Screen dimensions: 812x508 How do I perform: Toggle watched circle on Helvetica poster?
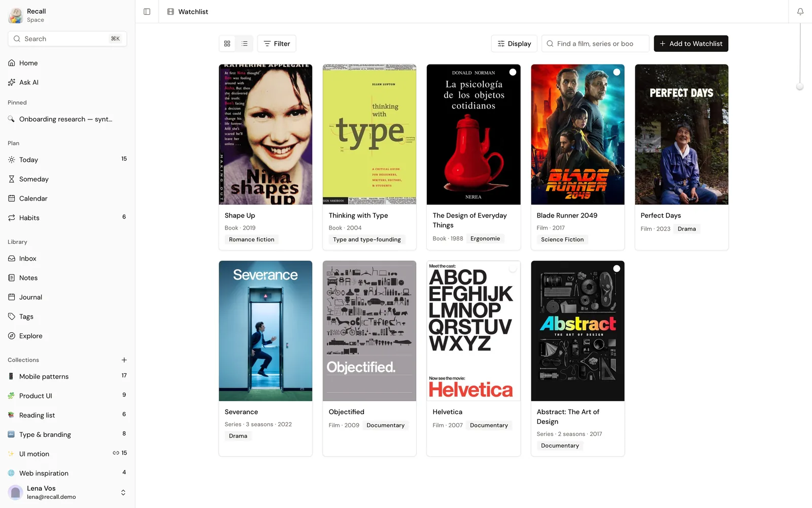point(513,269)
